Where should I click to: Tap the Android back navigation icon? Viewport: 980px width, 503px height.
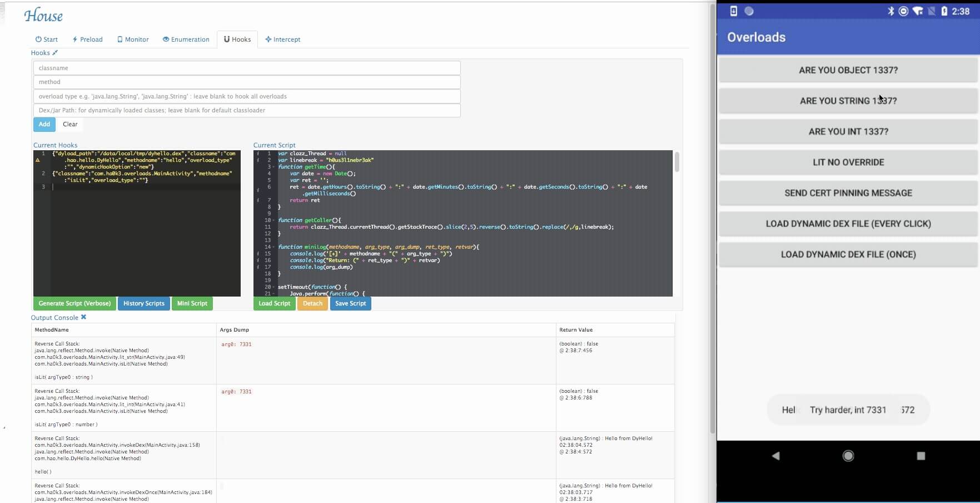[776, 456]
